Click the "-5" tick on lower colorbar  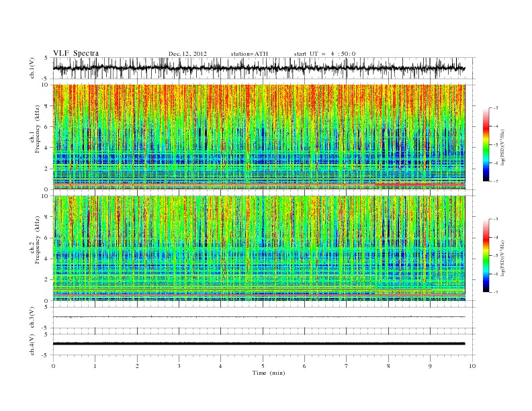(x=496, y=256)
